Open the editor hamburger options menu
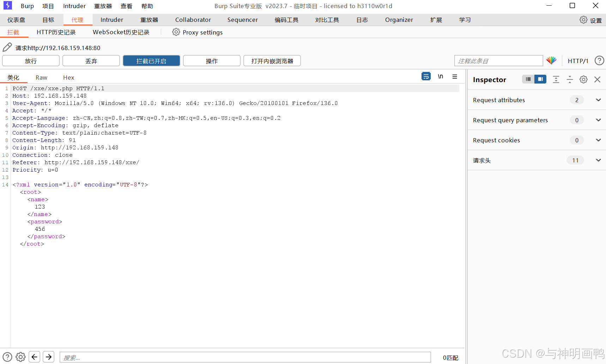The height and width of the screenshot is (364, 606). point(455,76)
